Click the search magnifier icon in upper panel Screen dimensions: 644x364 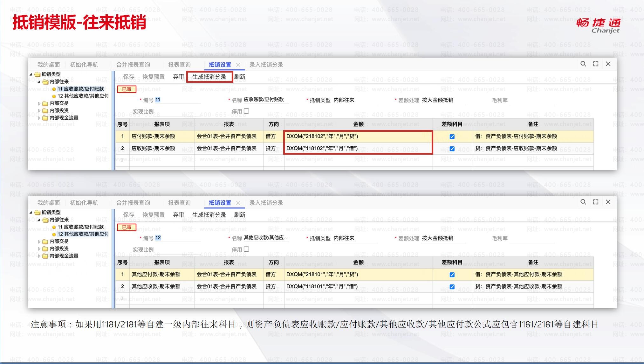583,64
